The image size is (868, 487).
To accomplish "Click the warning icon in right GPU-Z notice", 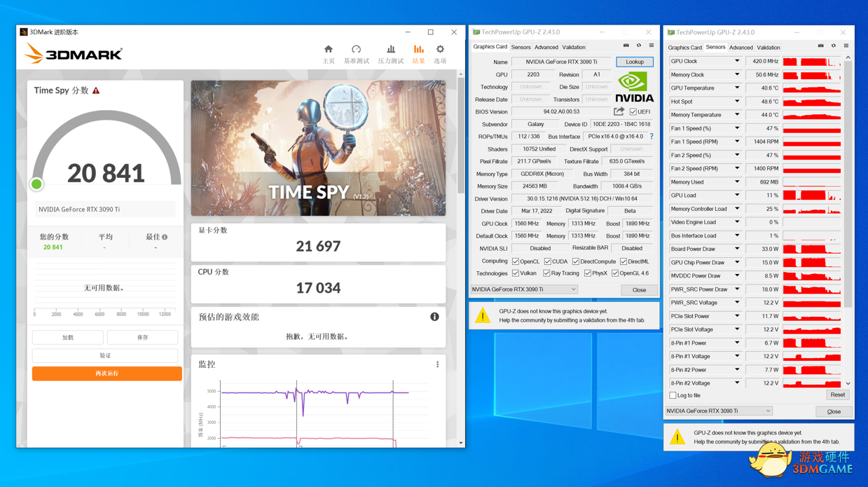I will coord(677,437).
